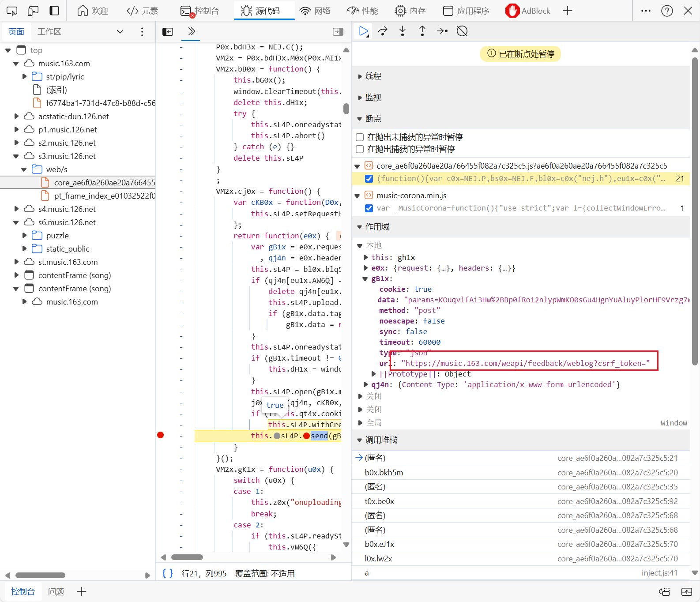Uncheck the core_ae6f0a breakpoint checkbox
Viewport: 700px width, 602px height.
tap(369, 179)
